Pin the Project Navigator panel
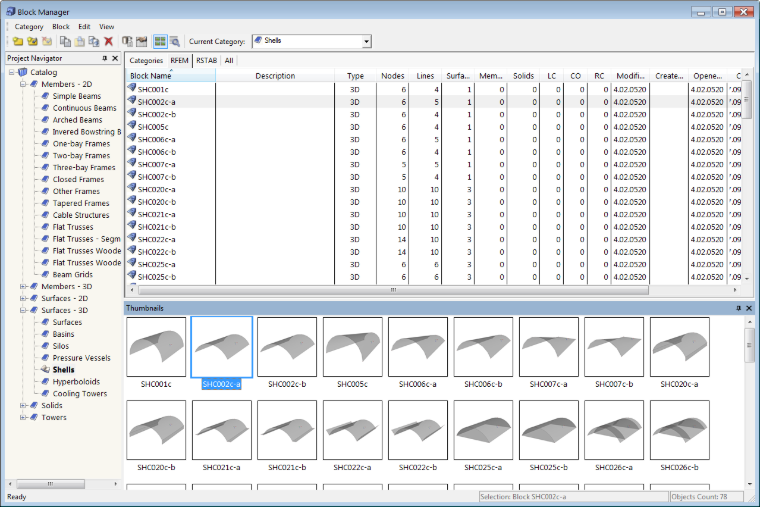Screen dimensions: 760x507 coord(105,58)
